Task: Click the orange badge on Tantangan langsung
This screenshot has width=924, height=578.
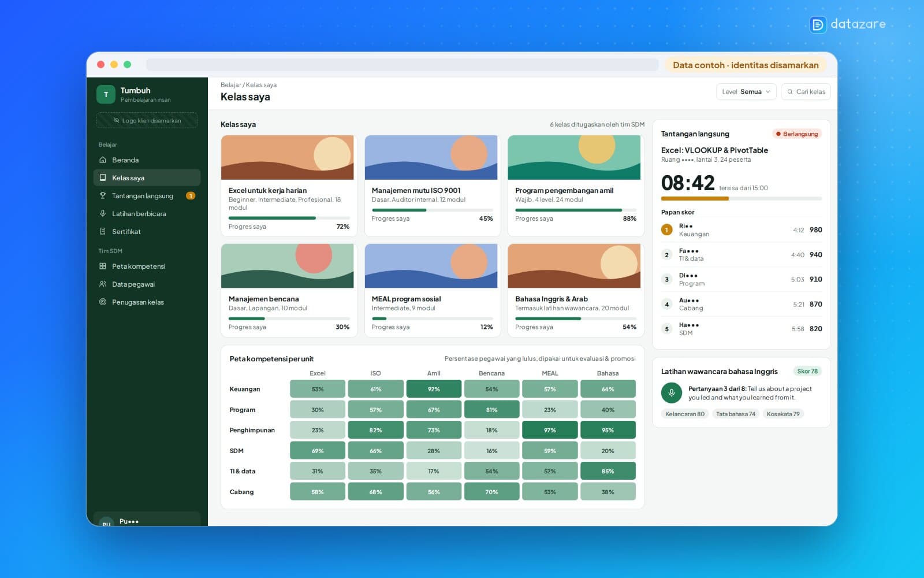Action: click(191, 196)
